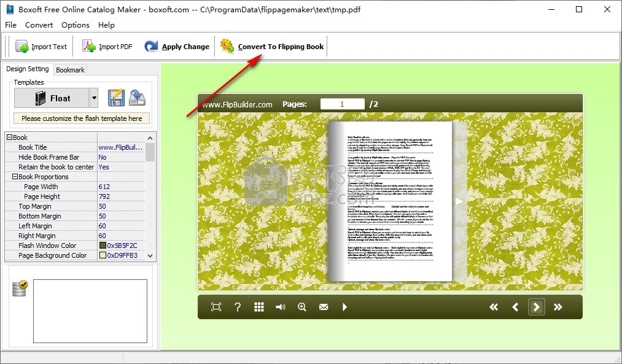This screenshot has height=364, width=622.
Task: Click the Page Width property label
Action: (41, 187)
